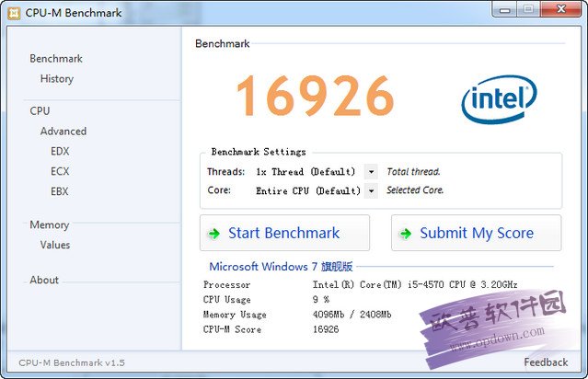Click 'CPU-M Benchmark v1.5' status text
The image size is (588, 379).
[x=72, y=362]
